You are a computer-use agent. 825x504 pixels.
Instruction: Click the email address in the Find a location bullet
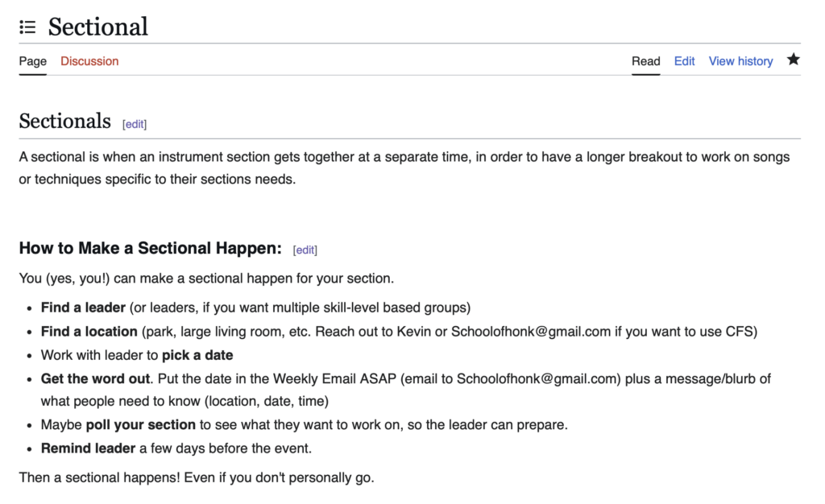[x=531, y=332]
